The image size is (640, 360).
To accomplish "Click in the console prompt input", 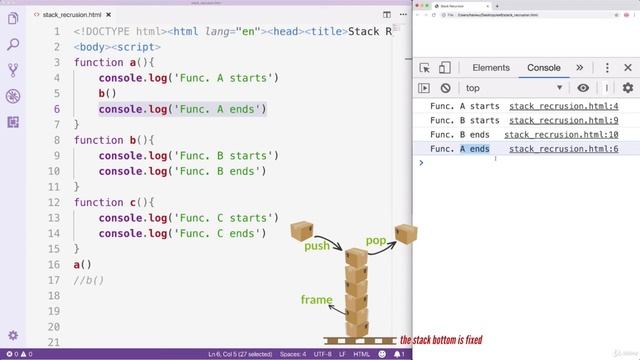I will tap(531, 163).
